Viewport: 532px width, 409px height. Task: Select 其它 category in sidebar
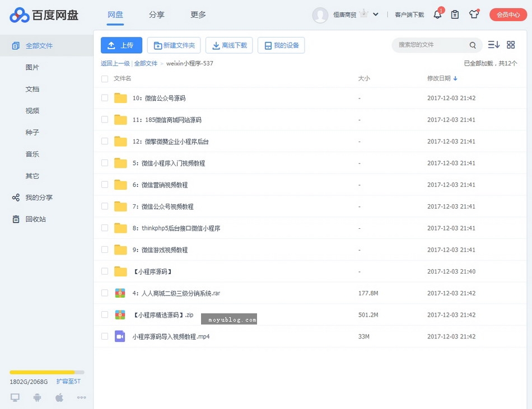click(x=32, y=176)
